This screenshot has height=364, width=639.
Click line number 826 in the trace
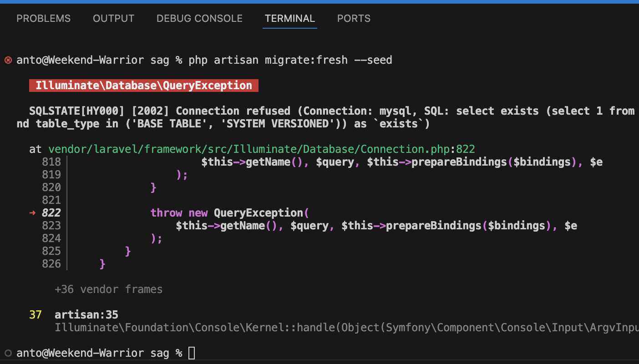[x=51, y=264]
